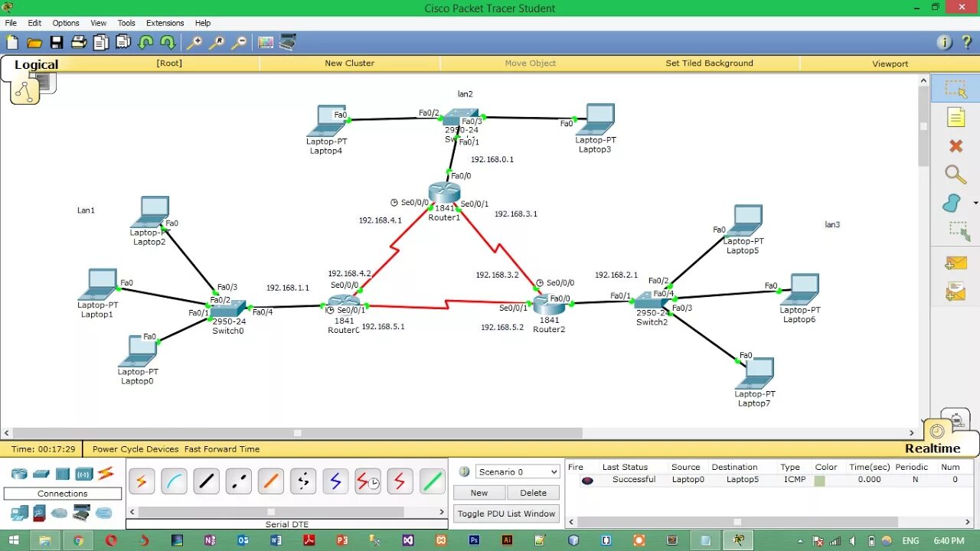Choose red Serial DTE cable
Viewport: 980px width, 551px height.
400,481
